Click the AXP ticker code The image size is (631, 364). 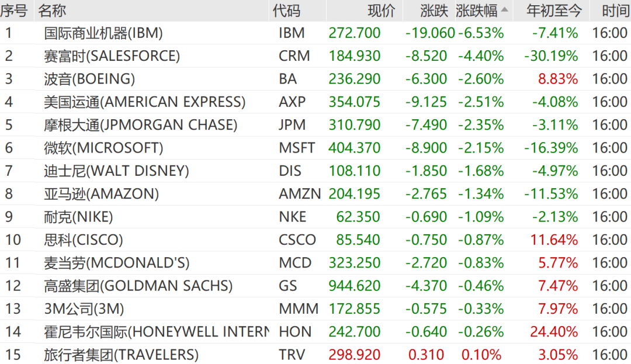tap(292, 102)
